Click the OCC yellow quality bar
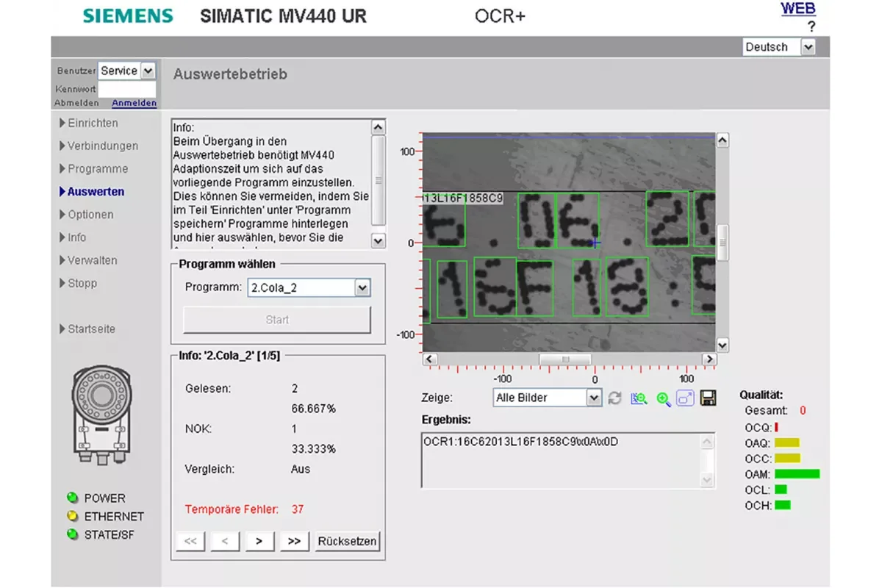Screen dimensions: 882x588 [x=788, y=458]
